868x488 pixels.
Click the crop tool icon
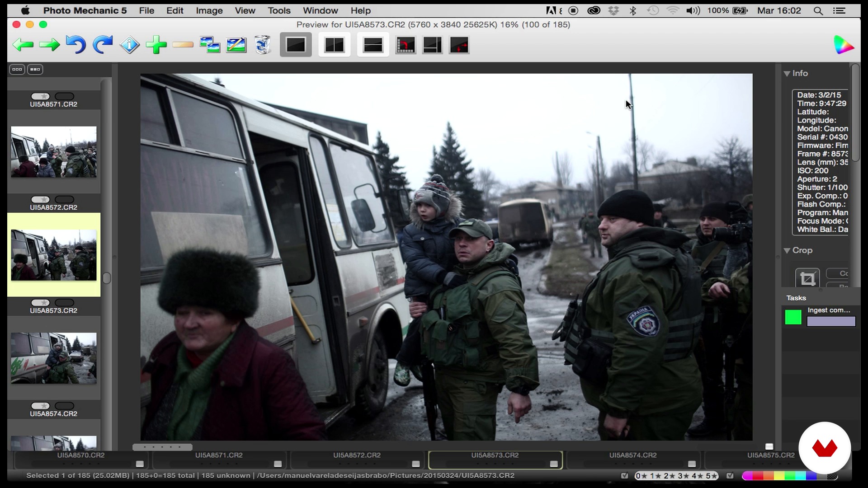[807, 278]
